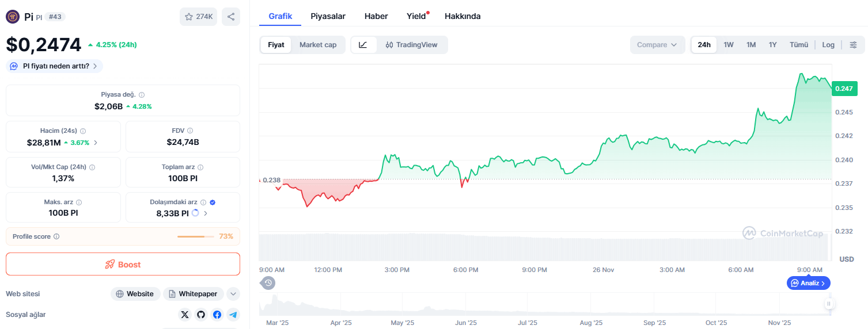Click info icon beside Dolaşımdaki arz
The width and height of the screenshot is (868, 329).
pos(203,202)
